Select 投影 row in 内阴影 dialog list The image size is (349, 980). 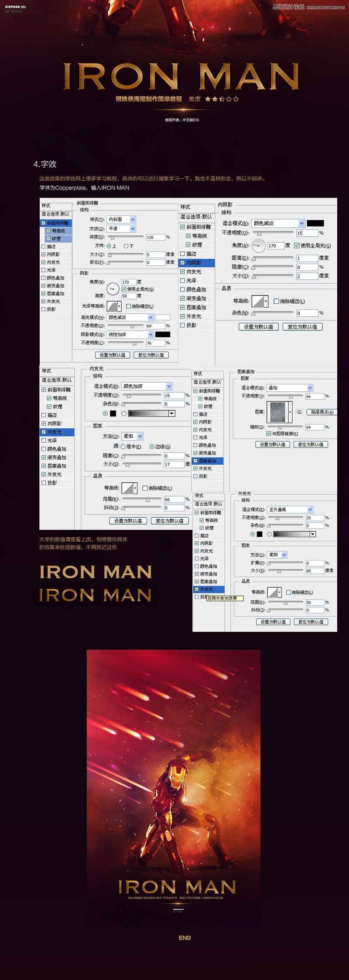(x=197, y=325)
